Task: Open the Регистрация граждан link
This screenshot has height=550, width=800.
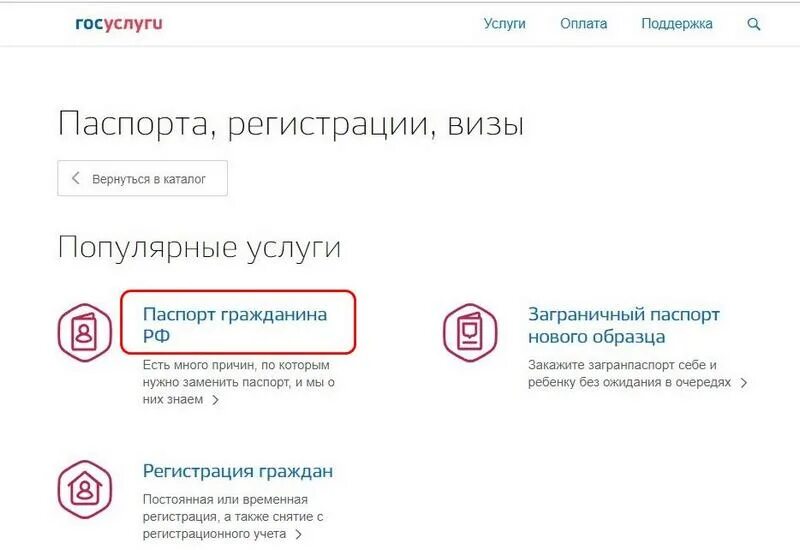Action: pyautogui.click(x=238, y=471)
